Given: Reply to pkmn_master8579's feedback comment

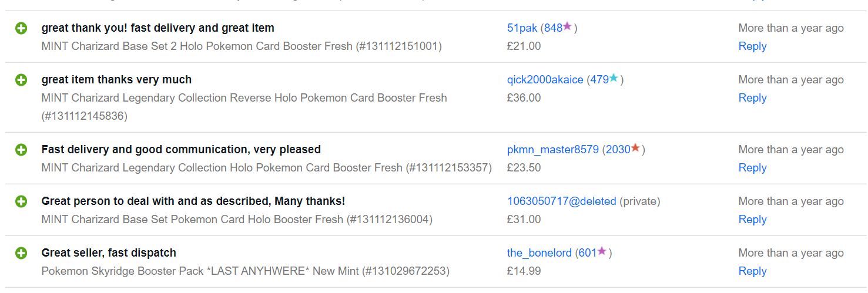Looking at the screenshot, I should click(x=752, y=168).
